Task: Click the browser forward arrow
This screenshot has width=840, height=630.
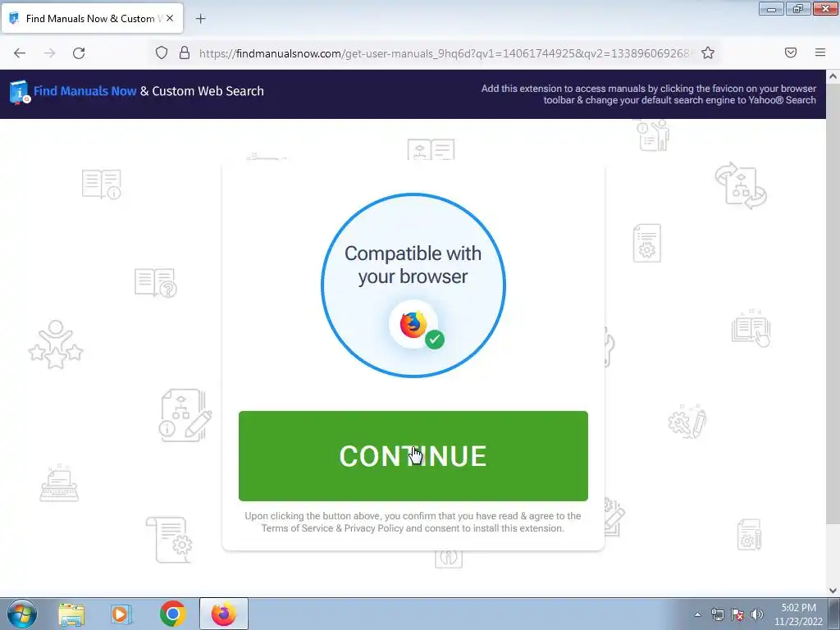Action: (x=49, y=53)
